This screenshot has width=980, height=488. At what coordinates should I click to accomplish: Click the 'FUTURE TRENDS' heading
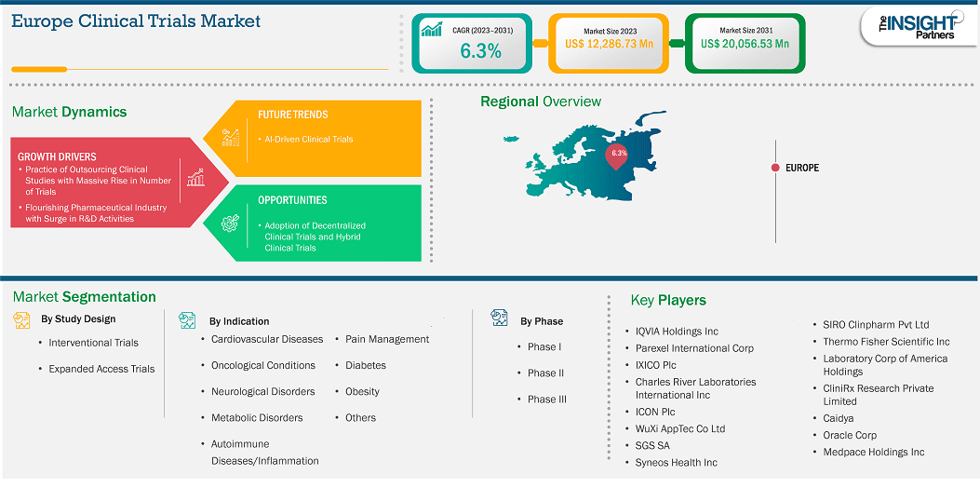pyautogui.click(x=293, y=115)
